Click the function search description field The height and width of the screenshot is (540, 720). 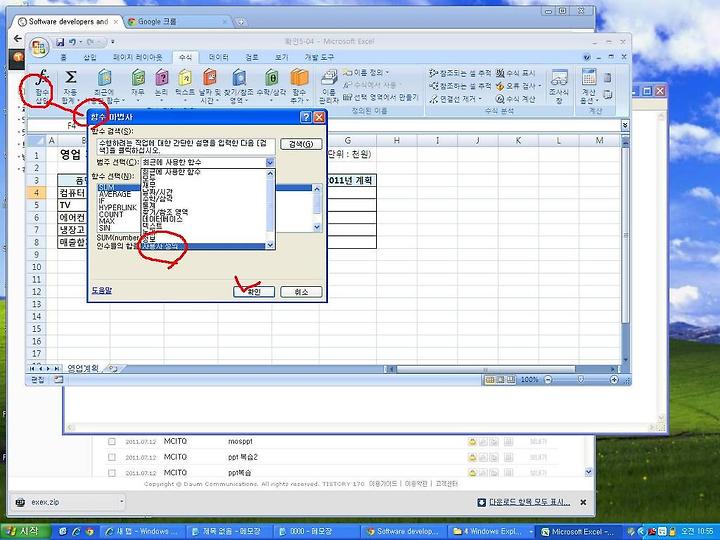tap(186, 146)
